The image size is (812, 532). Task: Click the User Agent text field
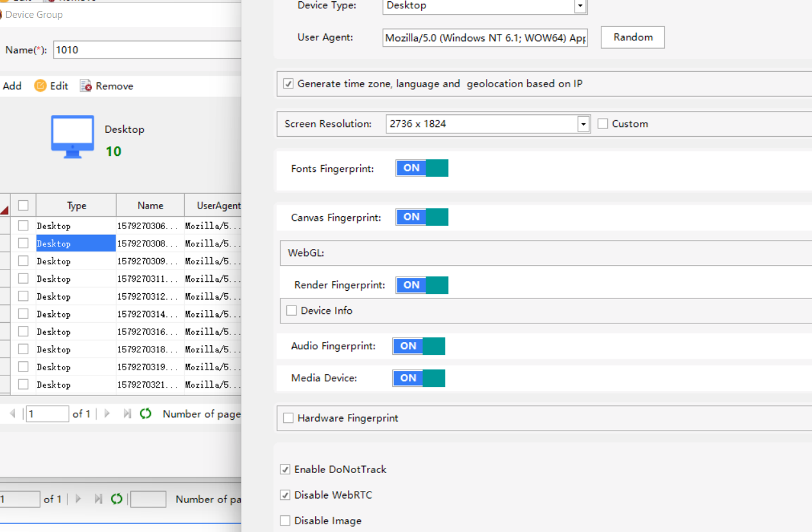point(485,38)
